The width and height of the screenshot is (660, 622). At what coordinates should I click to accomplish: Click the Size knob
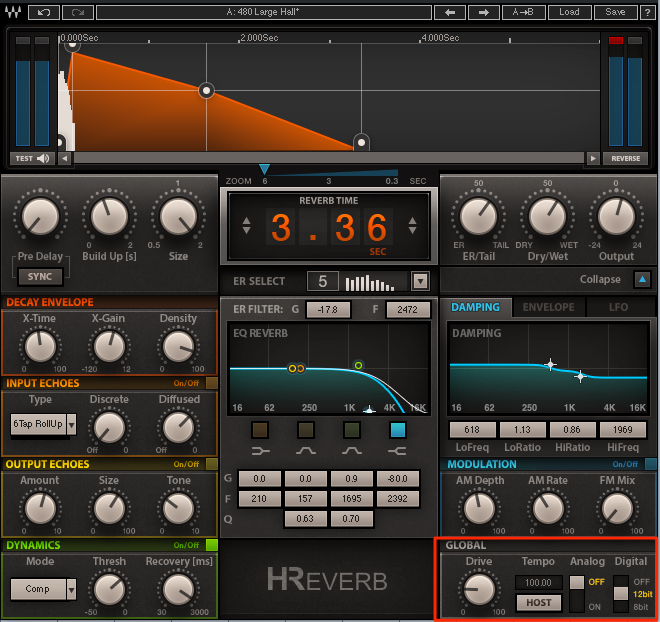tap(178, 217)
